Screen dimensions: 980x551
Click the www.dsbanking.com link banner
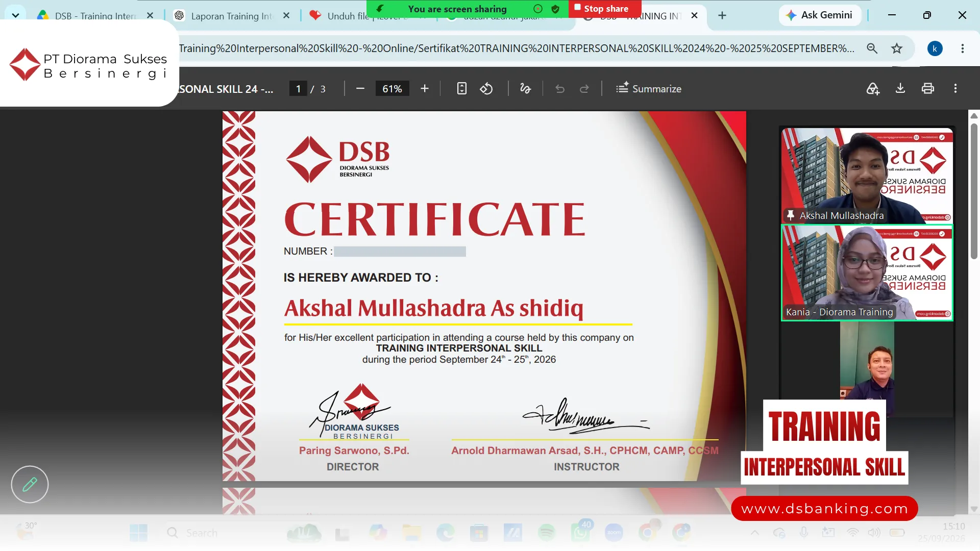(824, 509)
